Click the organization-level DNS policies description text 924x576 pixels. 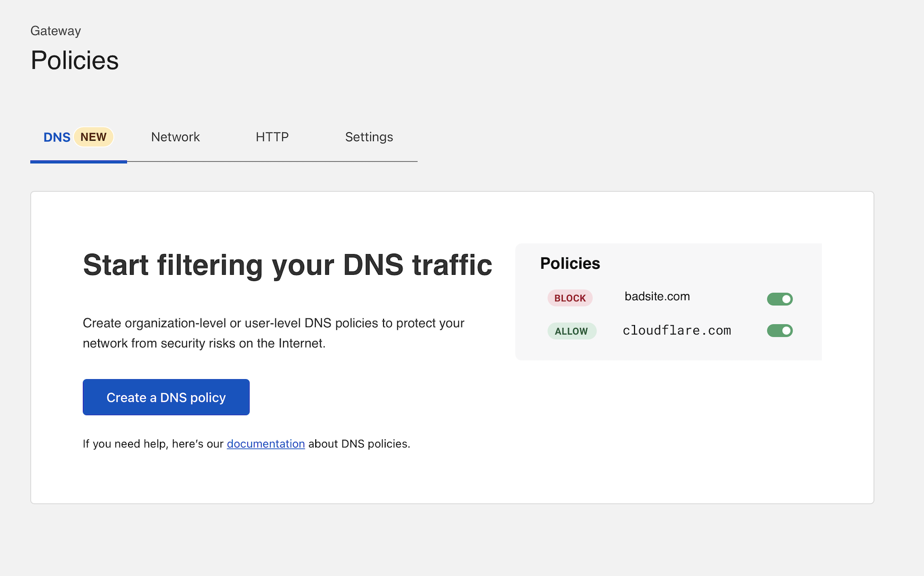(273, 333)
